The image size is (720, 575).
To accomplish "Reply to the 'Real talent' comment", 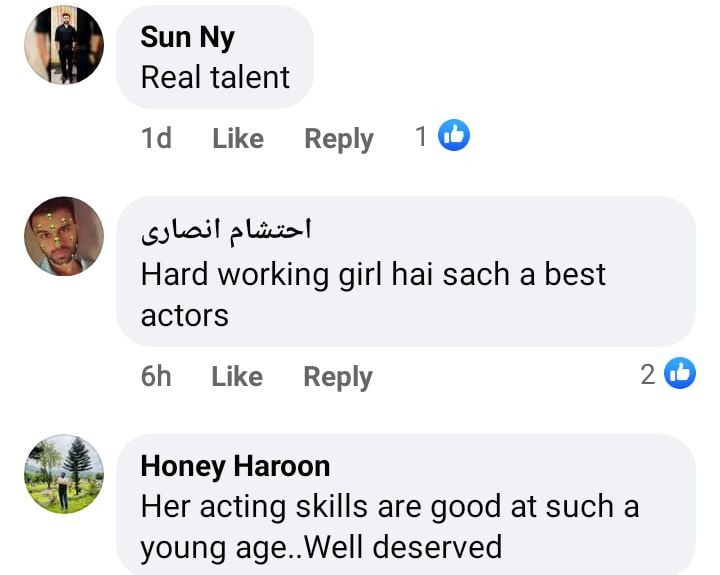I will (x=338, y=138).
